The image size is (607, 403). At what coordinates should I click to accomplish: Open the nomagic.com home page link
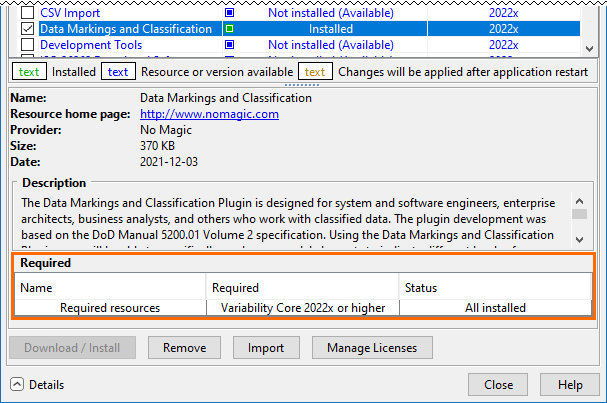209,114
